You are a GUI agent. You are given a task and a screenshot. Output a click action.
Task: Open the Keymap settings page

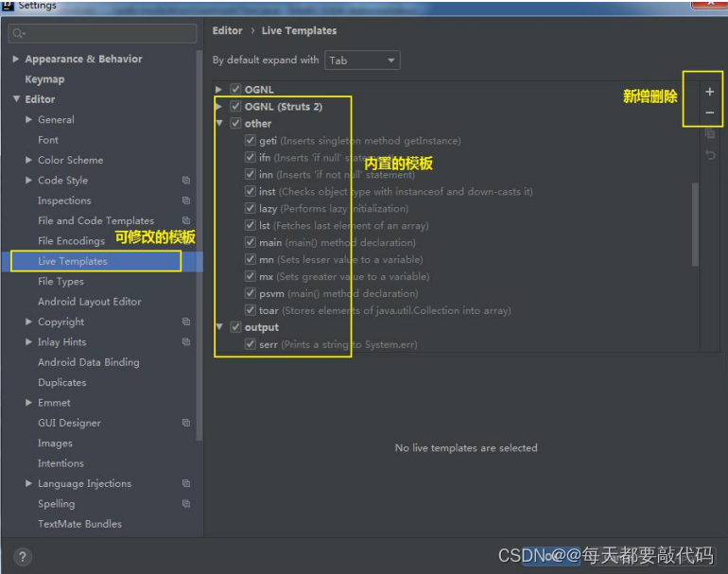coord(44,79)
